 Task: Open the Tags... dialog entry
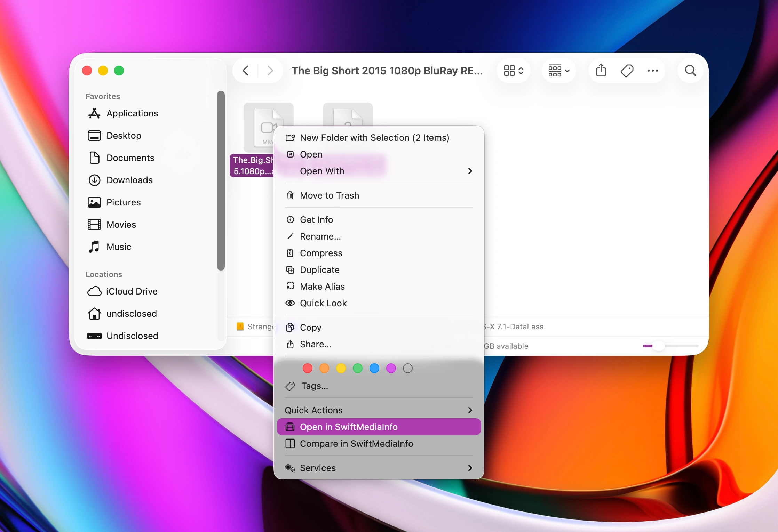(x=379, y=386)
